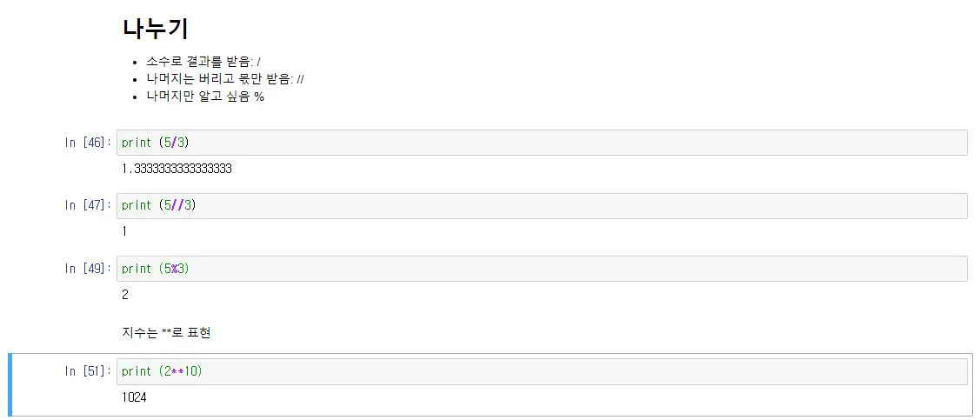The image size is (980, 420).
Task: Select the print (5%3) input cell
Action: coord(541,269)
